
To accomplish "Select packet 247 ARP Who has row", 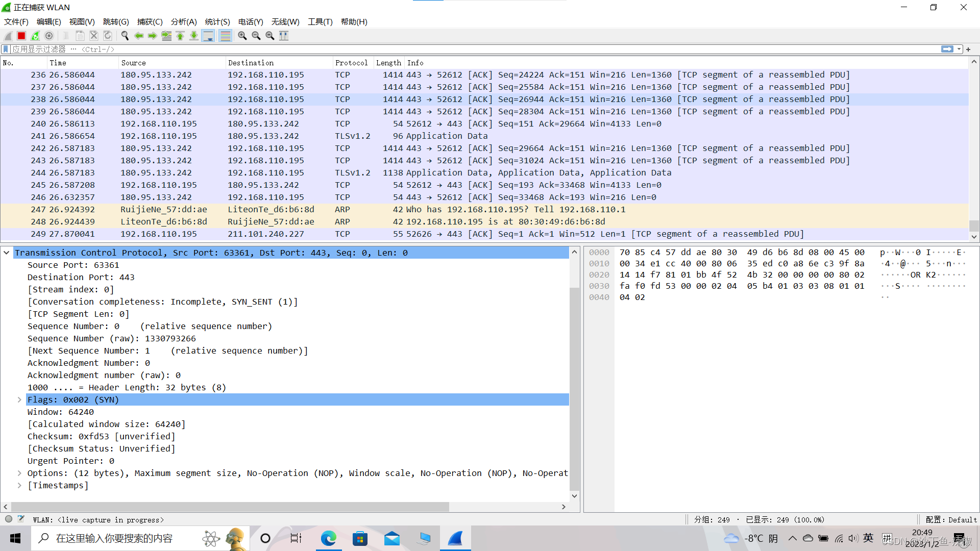I will point(484,209).
